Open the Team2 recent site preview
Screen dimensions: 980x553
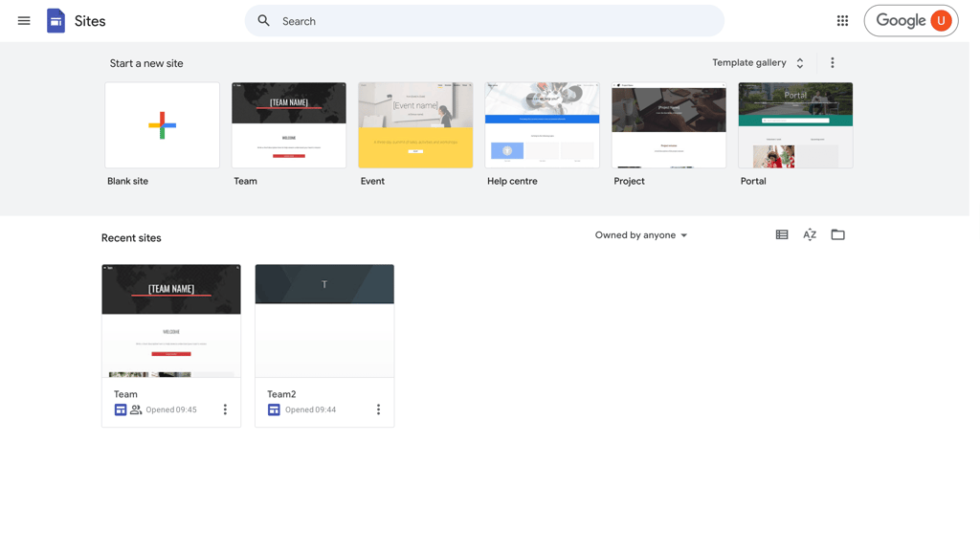[324, 321]
